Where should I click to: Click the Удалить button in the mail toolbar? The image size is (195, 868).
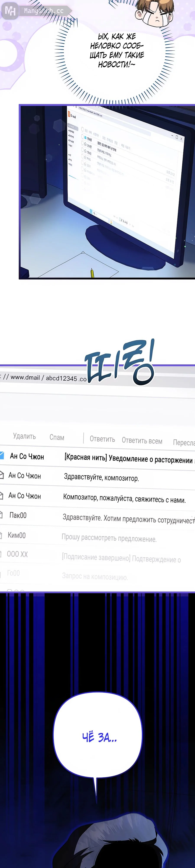click(24, 436)
